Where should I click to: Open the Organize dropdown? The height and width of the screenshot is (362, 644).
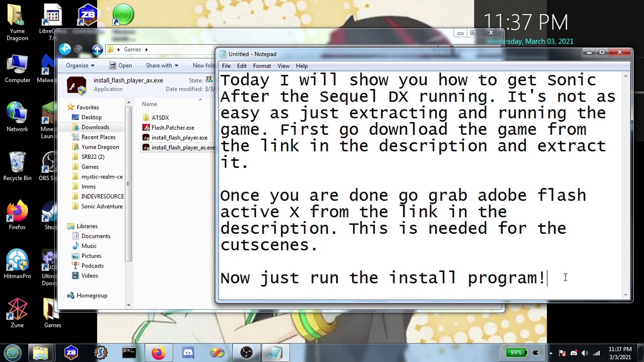tap(80, 65)
